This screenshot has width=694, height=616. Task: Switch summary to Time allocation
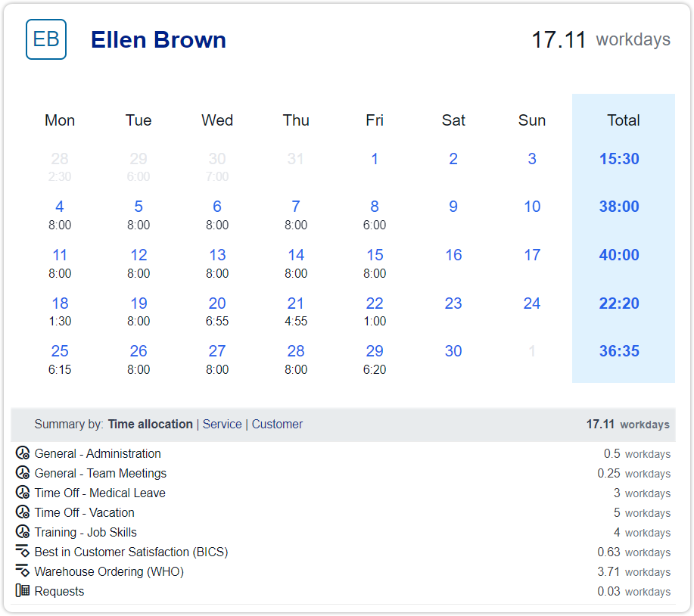[x=150, y=424]
